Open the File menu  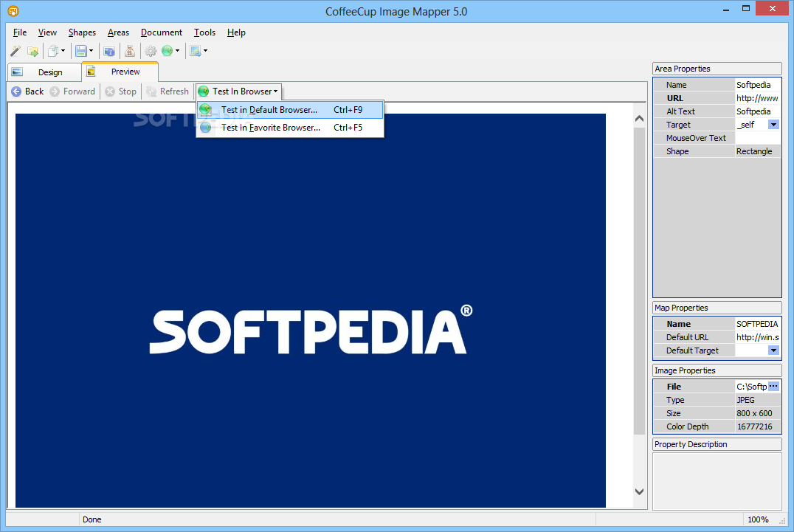pos(20,32)
